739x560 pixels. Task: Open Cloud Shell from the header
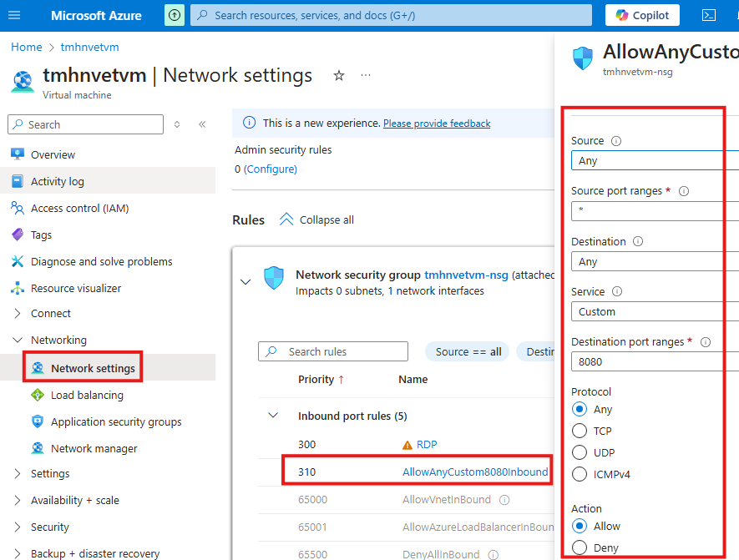[708, 15]
